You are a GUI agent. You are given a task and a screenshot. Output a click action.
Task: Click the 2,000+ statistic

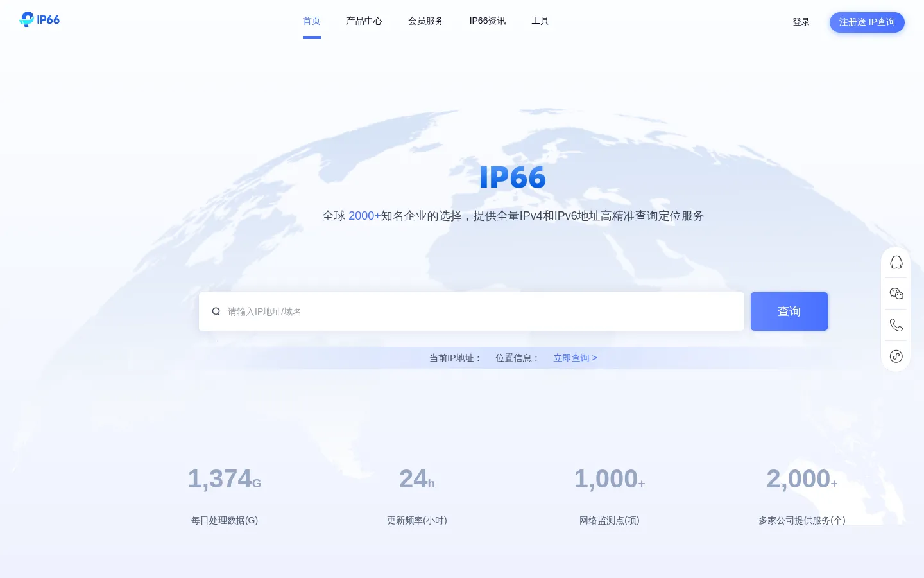click(x=802, y=479)
